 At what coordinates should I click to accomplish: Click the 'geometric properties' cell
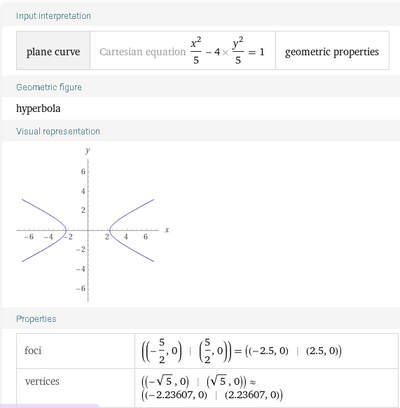pos(332,51)
